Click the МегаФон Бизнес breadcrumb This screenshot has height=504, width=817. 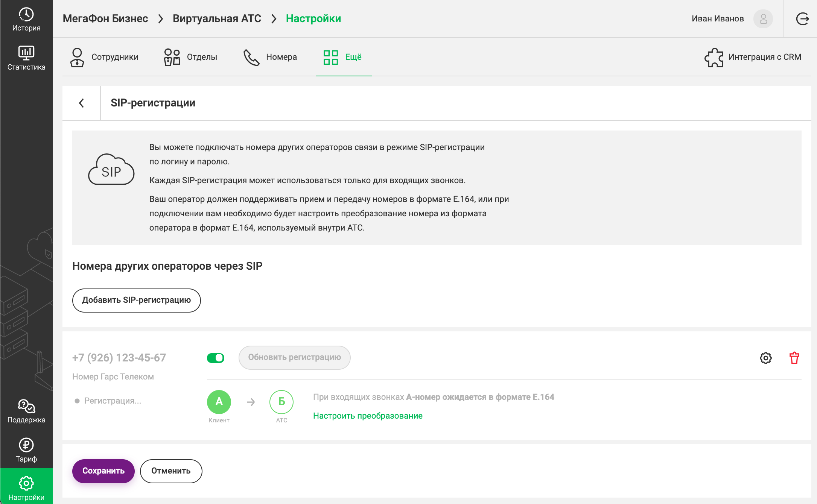[105, 19]
